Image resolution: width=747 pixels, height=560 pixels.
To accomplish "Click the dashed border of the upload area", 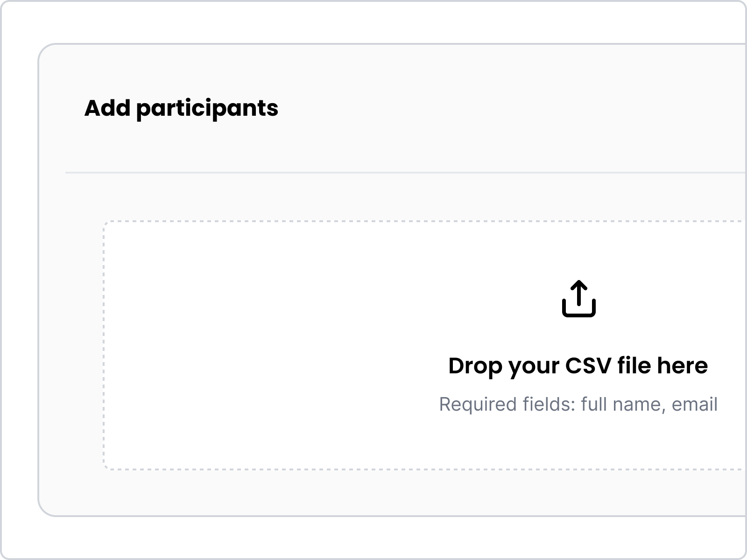I will point(105,345).
